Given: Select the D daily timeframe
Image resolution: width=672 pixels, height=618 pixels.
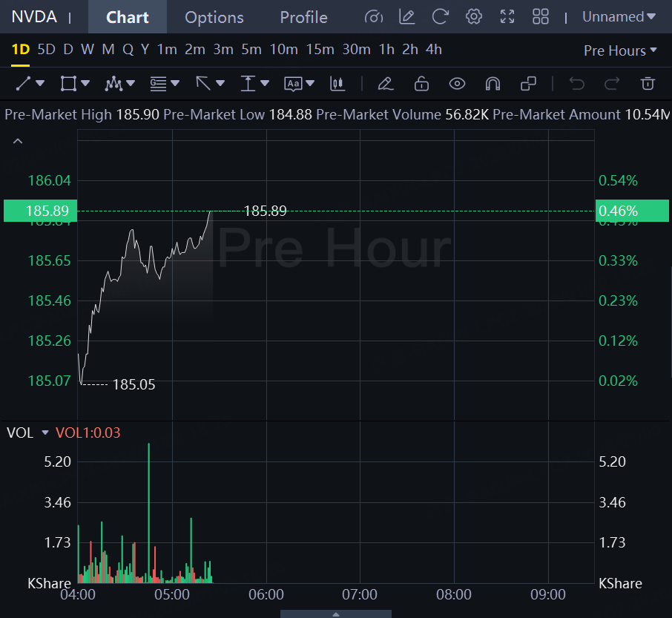Looking at the screenshot, I should click(68, 50).
